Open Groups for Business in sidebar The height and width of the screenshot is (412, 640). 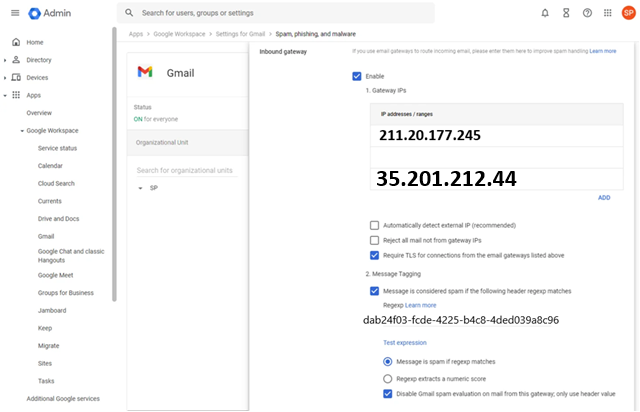click(66, 292)
